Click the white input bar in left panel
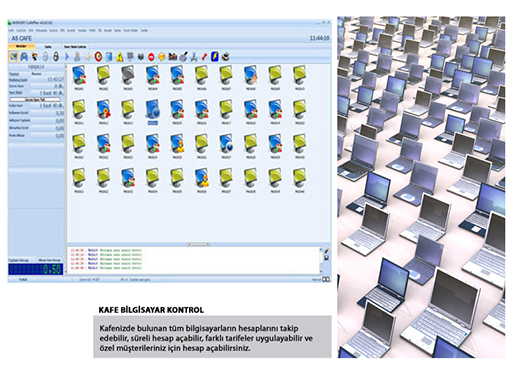The height and width of the screenshot is (380, 510). pyautogui.click(x=35, y=99)
